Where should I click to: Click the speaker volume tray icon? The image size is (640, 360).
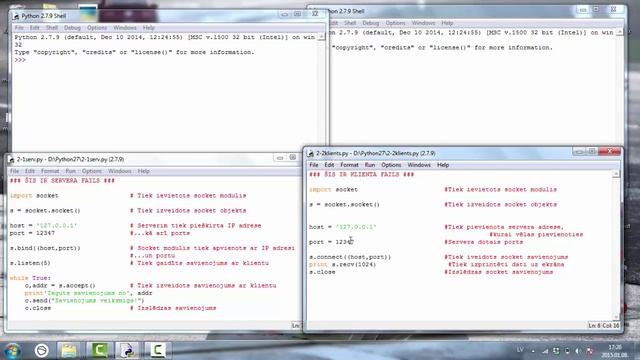[x=578, y=351]
